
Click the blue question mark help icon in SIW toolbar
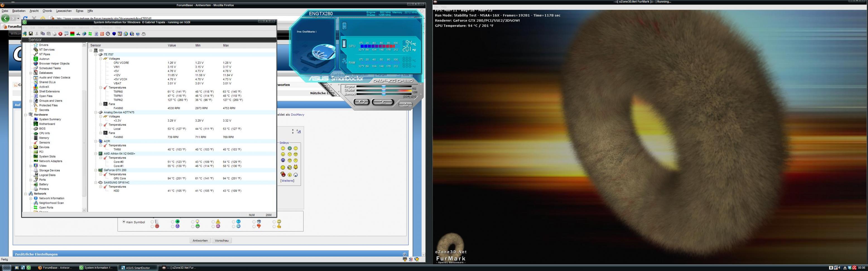pyautogui.click(x=138, y=34)
